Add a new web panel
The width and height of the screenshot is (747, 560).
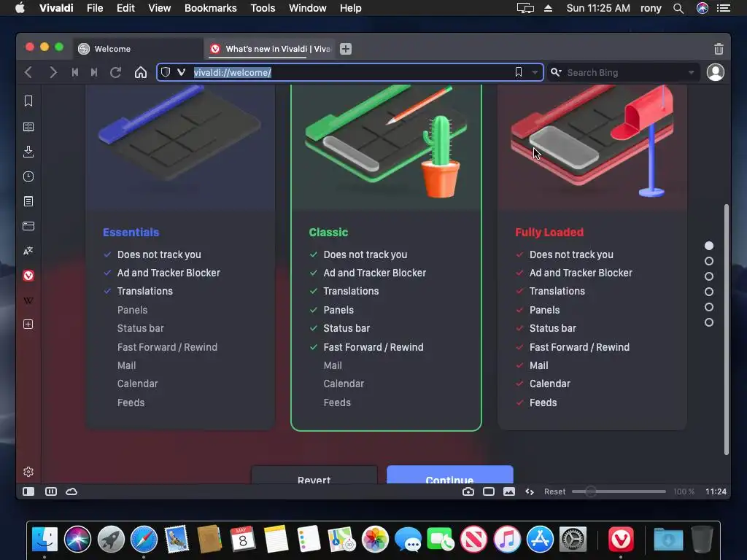tap(28, 324)
